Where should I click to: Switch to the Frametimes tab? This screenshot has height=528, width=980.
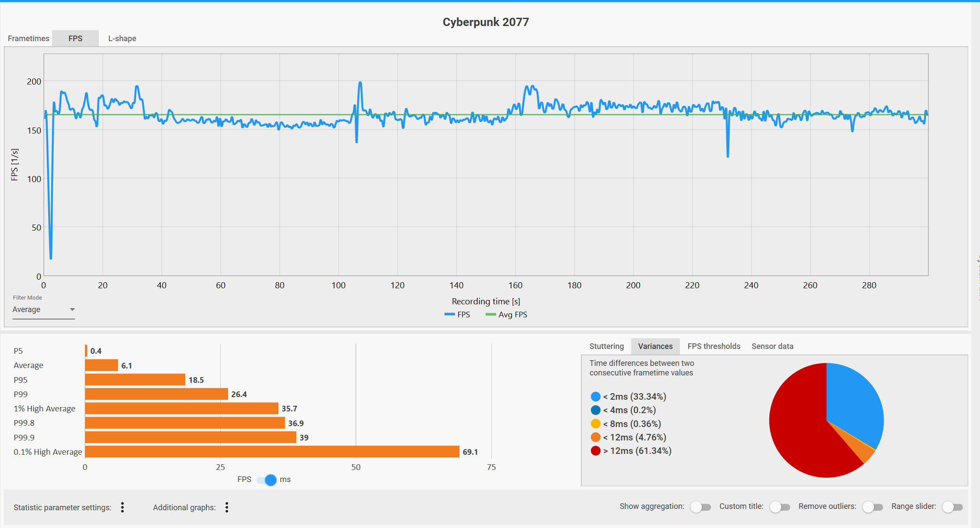[29, 39]
